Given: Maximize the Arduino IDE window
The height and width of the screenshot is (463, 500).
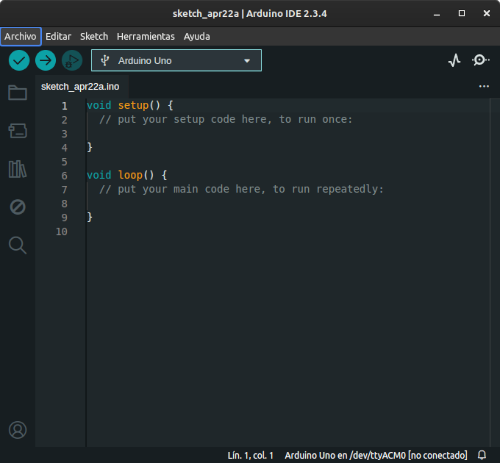Looking at the screenshot, I should coord(462,13).
